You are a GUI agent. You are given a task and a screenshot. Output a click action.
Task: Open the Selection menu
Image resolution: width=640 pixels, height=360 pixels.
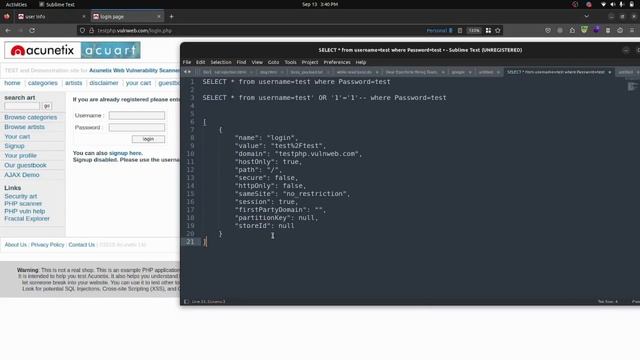tap(221, 62)
